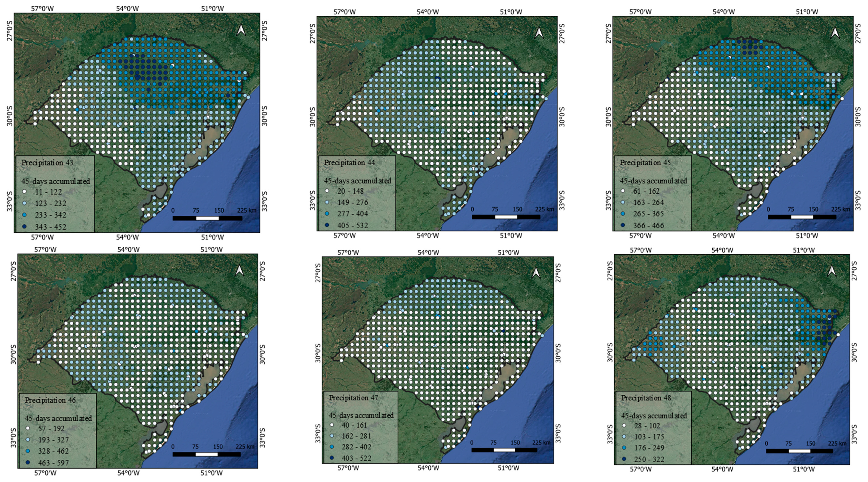868x482 pixels.
Task: Click north arrow in Precipitation 48 map
Action: point(832,271)
